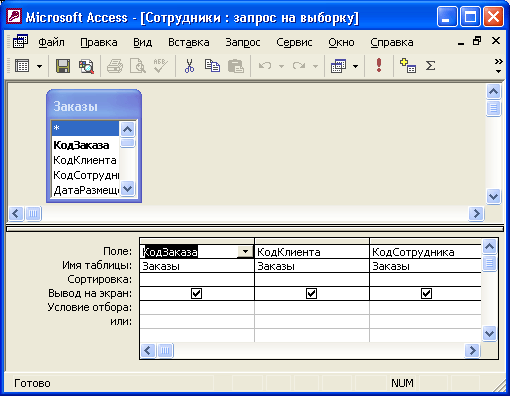Viewport: 510px width, 396px height.
Task: Click upper pane vertical scroll up arrow
Action: (x=493, y=91)
